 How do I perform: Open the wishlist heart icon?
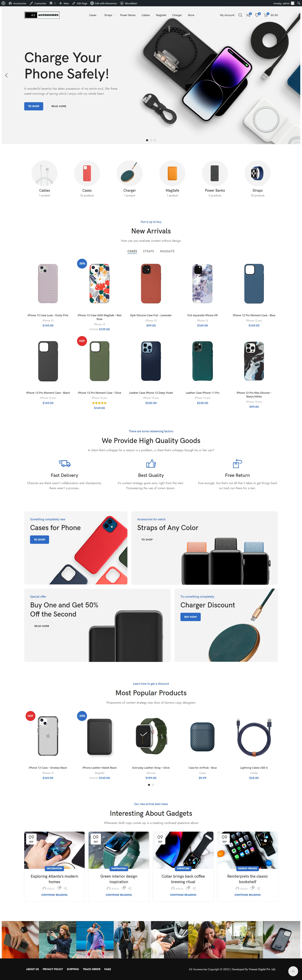click(x=257, y=15)
